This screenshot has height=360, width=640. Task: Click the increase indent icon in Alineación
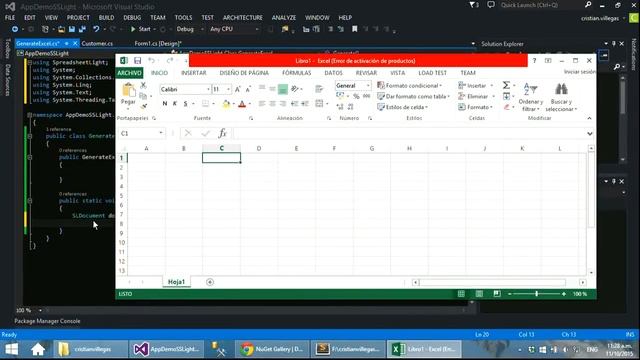point(305,104)
